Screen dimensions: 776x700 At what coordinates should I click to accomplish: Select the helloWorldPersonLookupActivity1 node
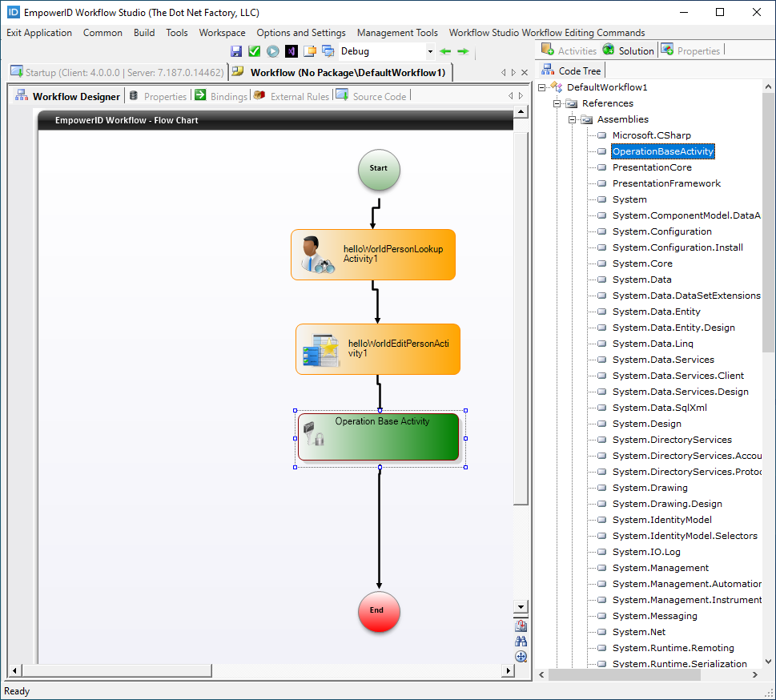pos(373,255)
